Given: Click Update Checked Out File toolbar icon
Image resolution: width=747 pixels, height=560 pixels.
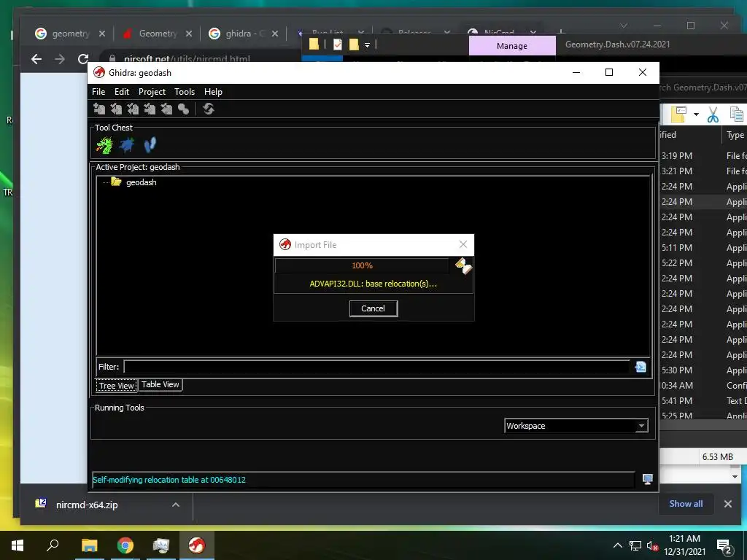Looking at the screenshot, I should click(133, 109).
